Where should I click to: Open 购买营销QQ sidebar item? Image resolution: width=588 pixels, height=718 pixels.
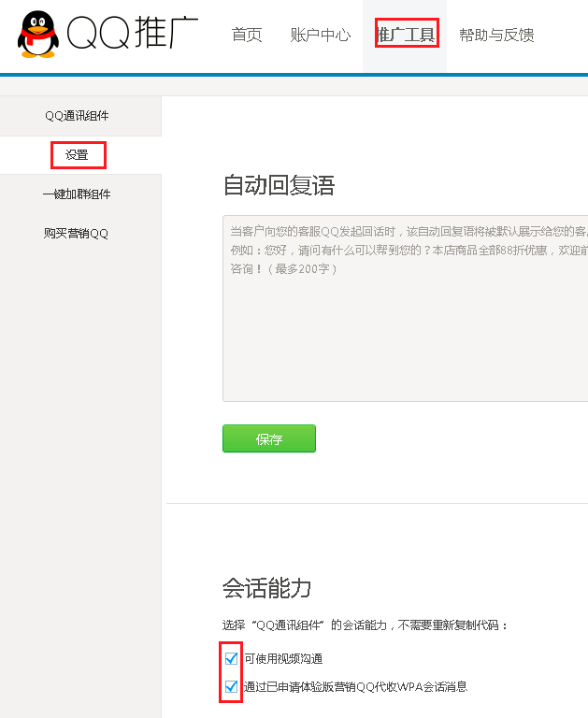76,234
